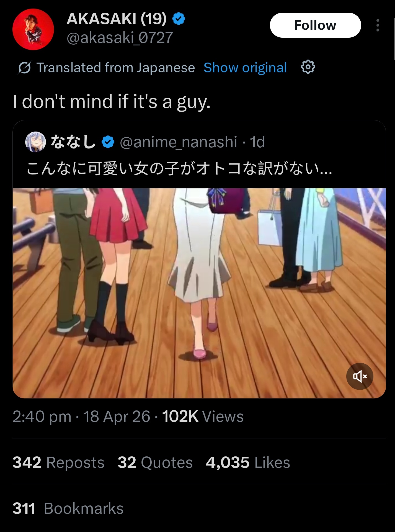Viewport: 395px width, 532px height.
Task: Click the @akasaki_0727 handle
Action: (x=120, y=38)
